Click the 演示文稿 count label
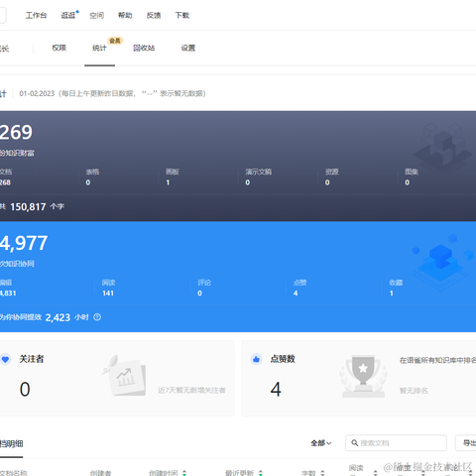Image resolution: width=476 pixels, height=476 pixels. coord(259,172)
